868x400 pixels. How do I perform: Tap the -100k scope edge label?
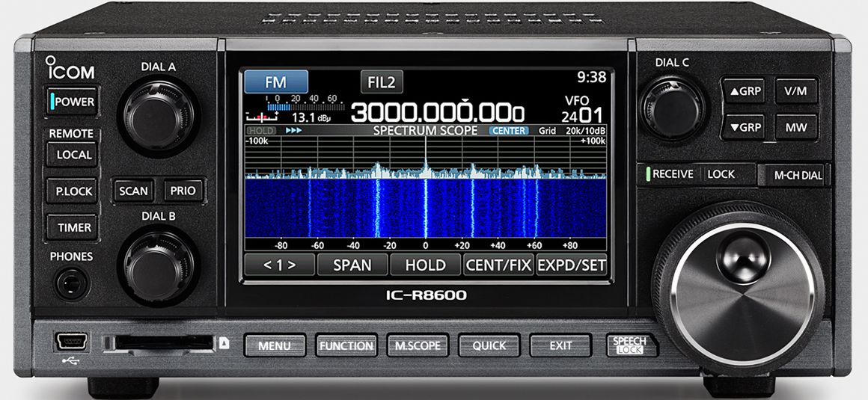[x=257, y=141]
